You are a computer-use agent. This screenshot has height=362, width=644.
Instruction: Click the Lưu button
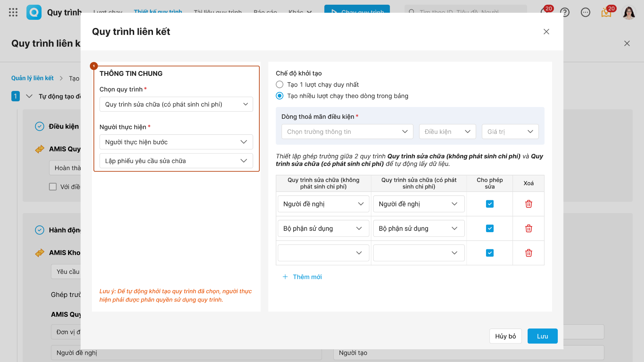pyautogui.click(x=542, y=336)
